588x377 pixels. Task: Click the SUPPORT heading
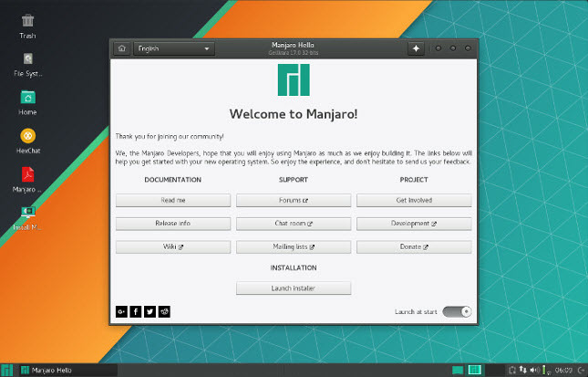pyautogui.click(x=294, y=180)
